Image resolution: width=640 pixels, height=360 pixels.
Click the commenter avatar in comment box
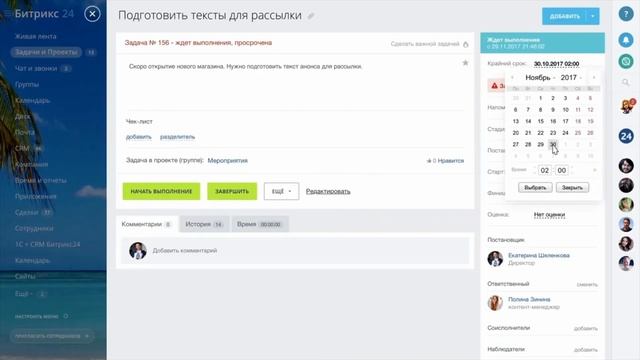(x=138, y=251)
